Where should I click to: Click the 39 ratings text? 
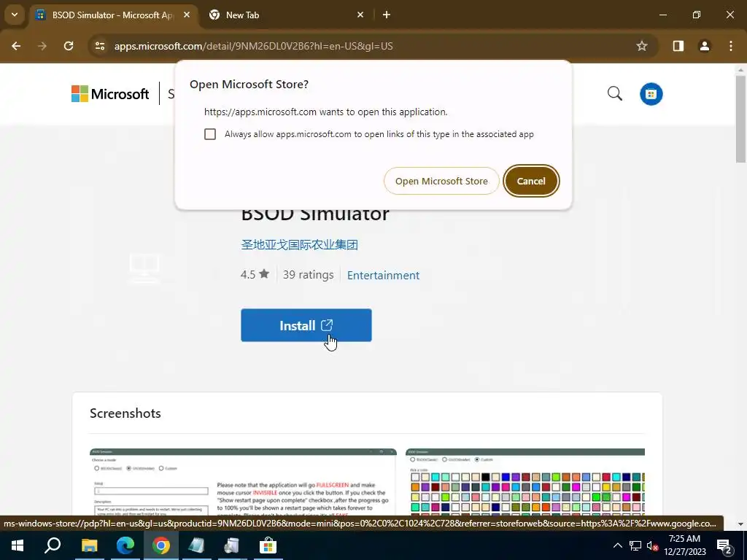pos(309,275)
